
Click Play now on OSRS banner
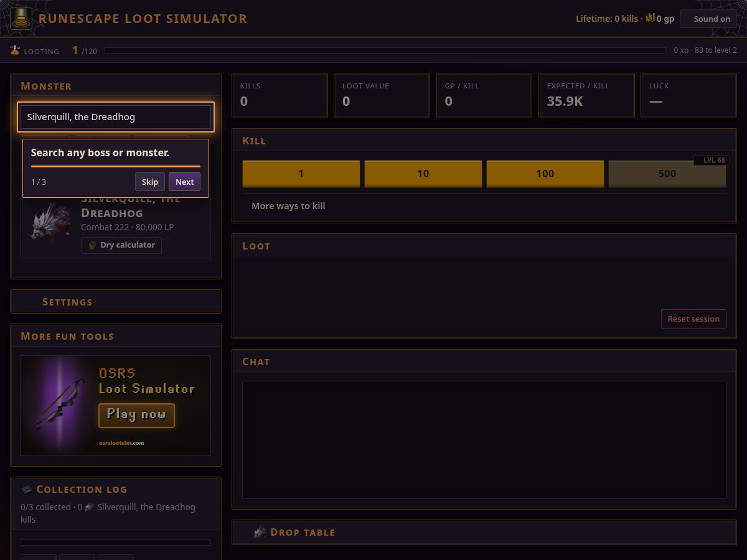[x=136, y=415]
